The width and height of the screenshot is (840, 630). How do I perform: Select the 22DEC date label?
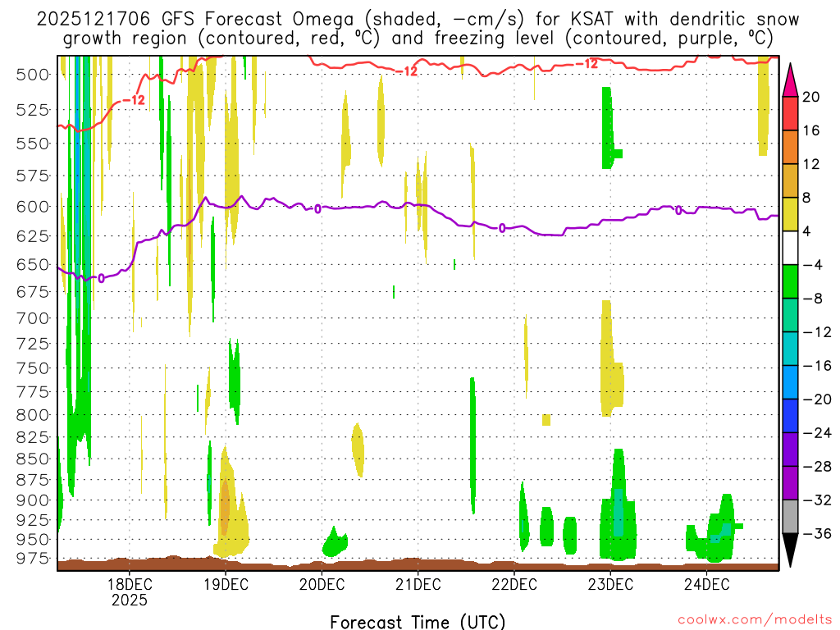pyautogui.click(x=514, y=584)
